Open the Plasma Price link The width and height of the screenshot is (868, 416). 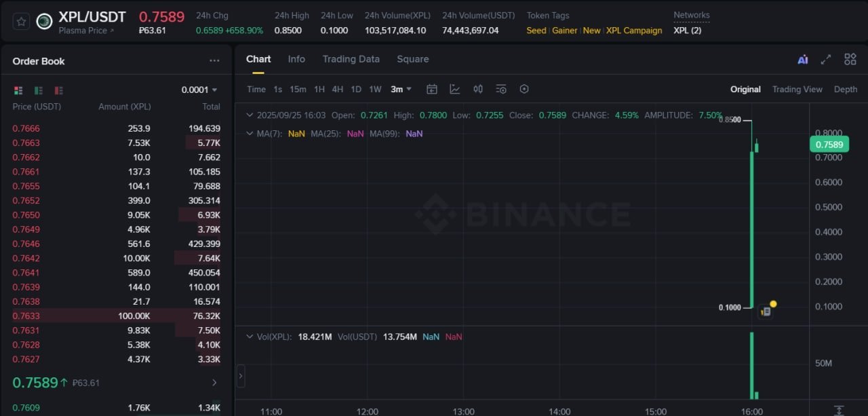[86, 31]
